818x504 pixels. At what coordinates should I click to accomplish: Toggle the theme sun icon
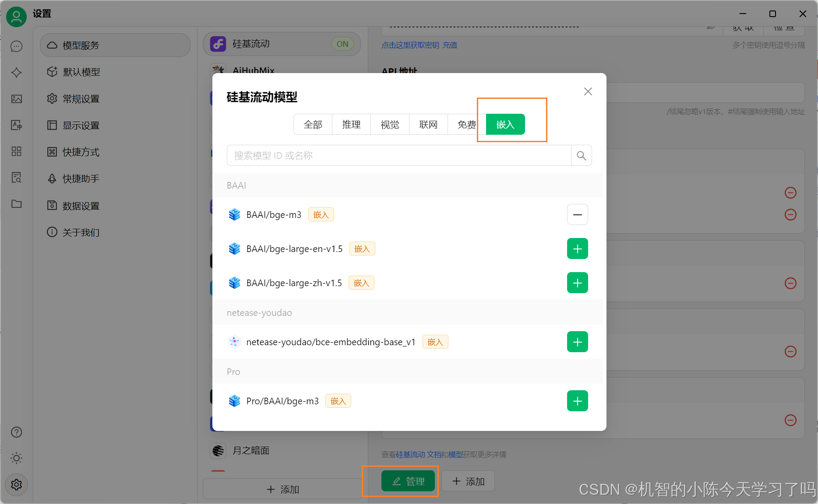click(17, 458)
